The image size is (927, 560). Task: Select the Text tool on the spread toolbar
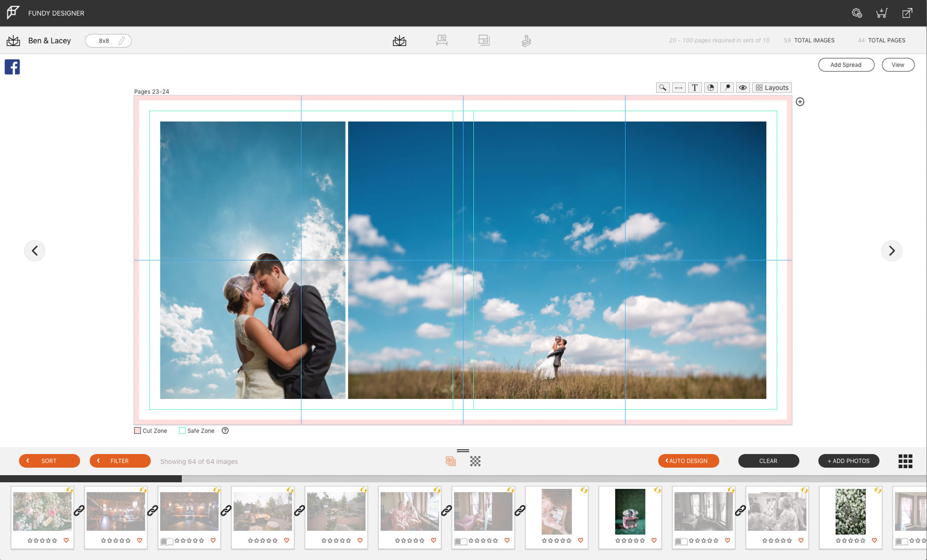[x=694, y=87]
